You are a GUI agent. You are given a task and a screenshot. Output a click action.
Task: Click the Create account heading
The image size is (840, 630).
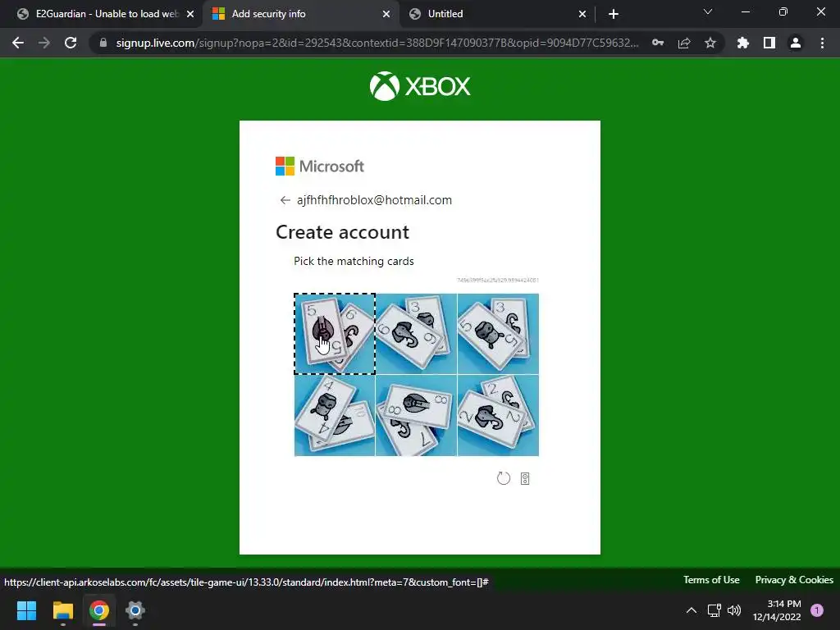342,232
